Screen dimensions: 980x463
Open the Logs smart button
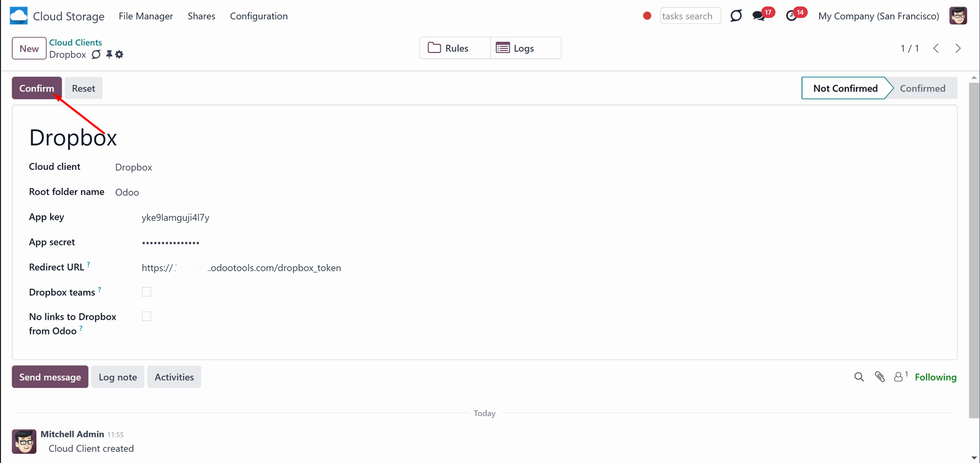click(526, 48)
